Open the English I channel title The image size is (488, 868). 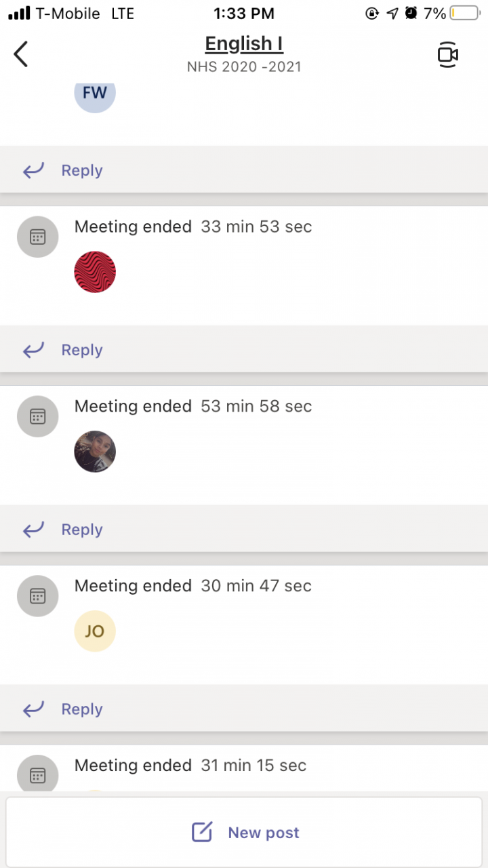[244, 44]
